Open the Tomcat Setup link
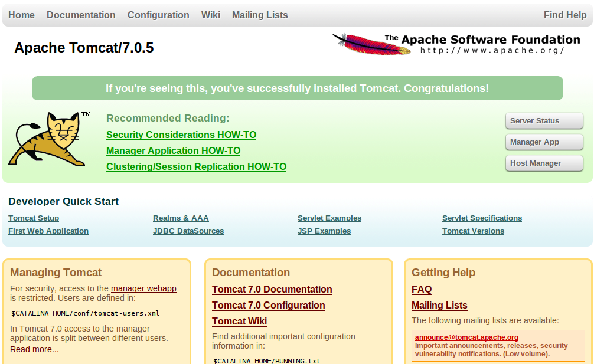This screenshot has height=364, width=594. pyautogui.click(x=34, y=218)
